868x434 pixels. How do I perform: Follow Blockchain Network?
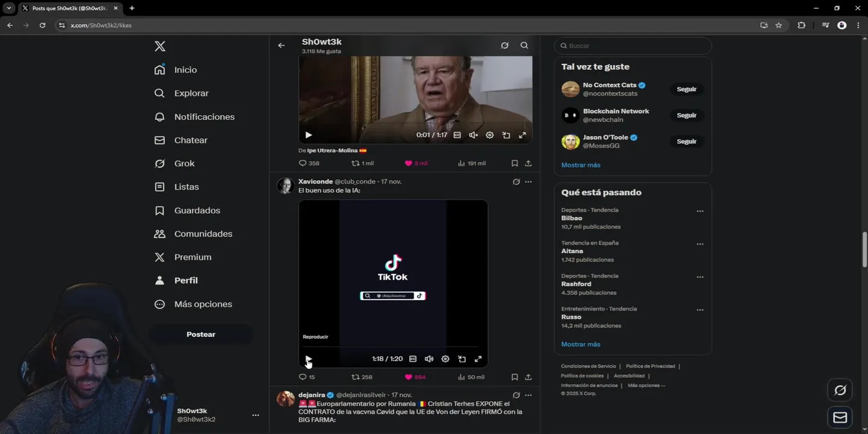pos(687,115)
